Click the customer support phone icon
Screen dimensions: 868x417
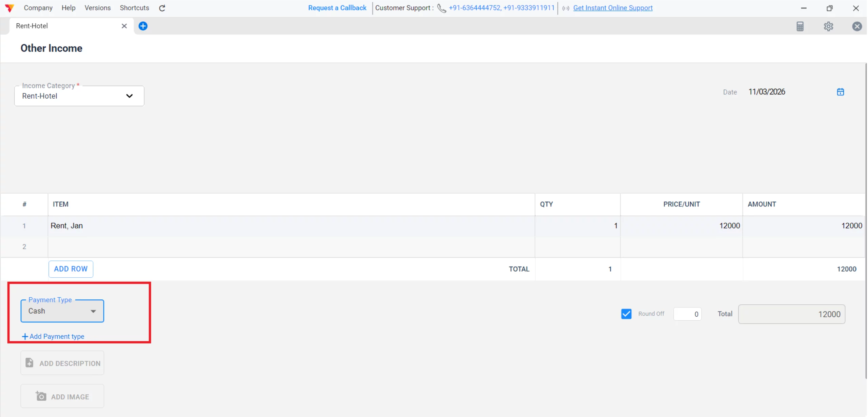pyautogui.click(x=441, y=8)
